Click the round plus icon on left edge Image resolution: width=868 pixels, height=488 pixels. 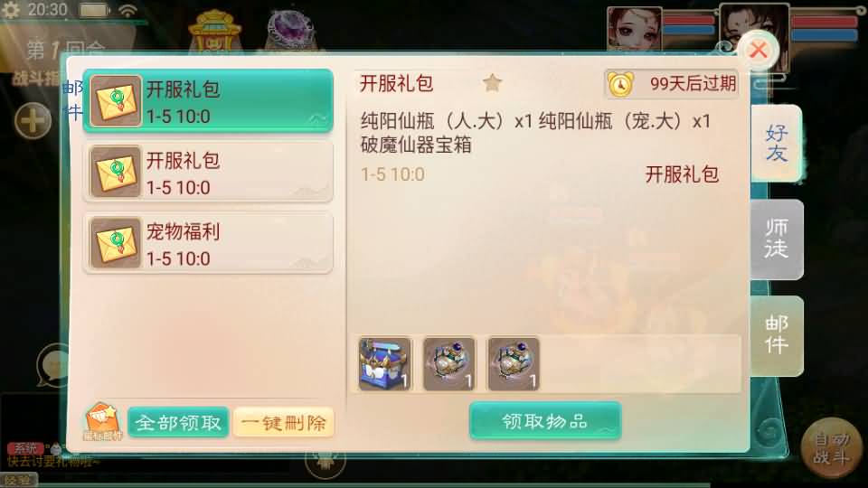pyautogui.click(x=33, y=120)
